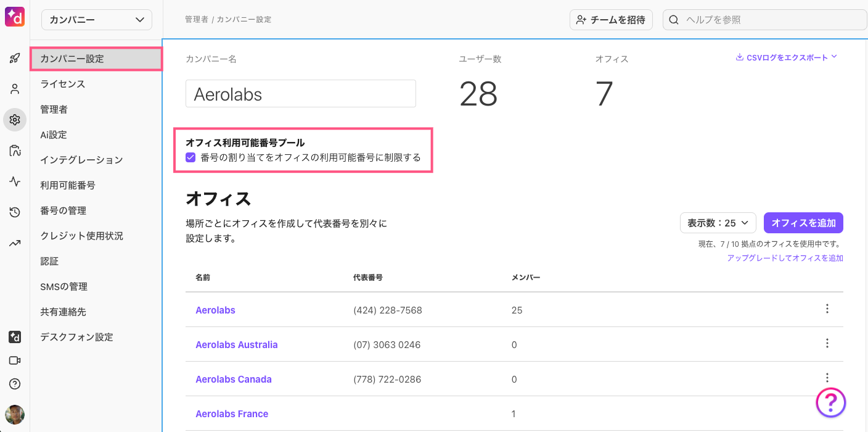Click the user count 28
Viewport: 868px width, 432px height.
point(478,94)
